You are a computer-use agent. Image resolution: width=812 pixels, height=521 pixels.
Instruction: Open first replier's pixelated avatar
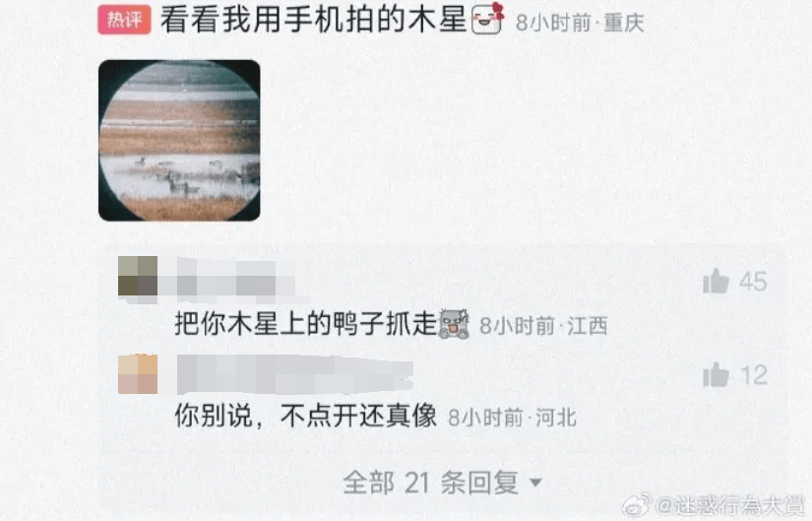coord(138,277)
